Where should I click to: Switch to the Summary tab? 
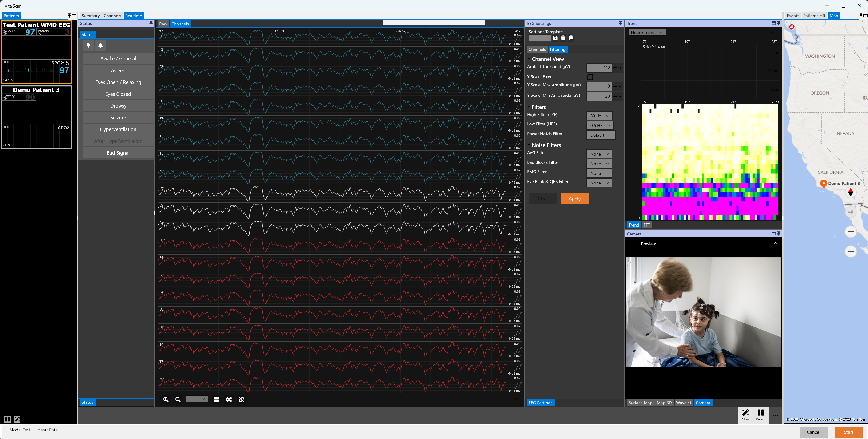point(90,16)
